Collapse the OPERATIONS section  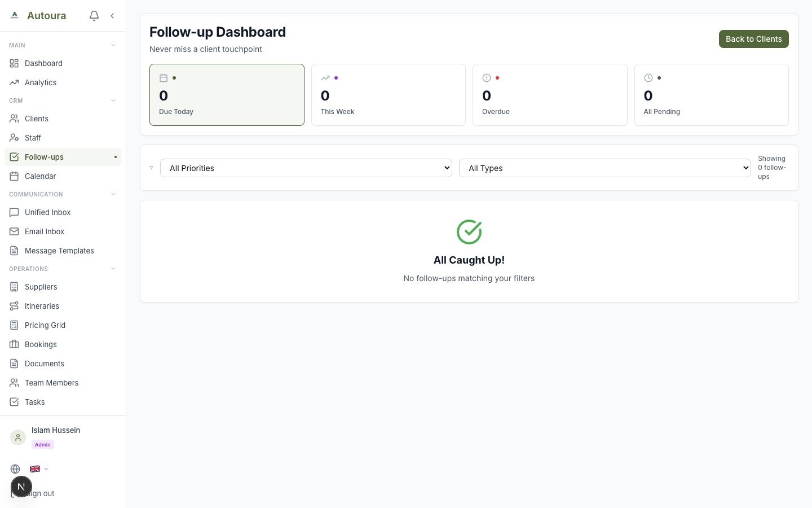[x=113, y=269]
